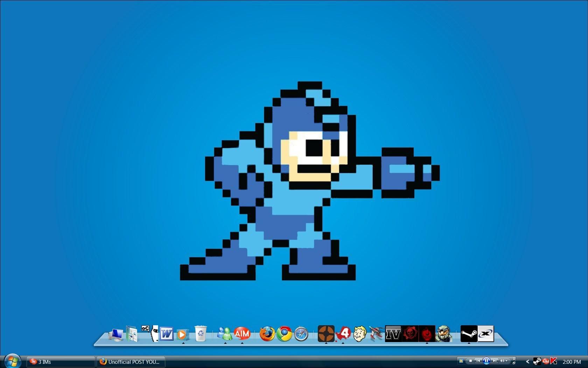This screenshot has height=368, width=588.
Task: Start Team Fortress 2 from dock
Action: [326, 334]
